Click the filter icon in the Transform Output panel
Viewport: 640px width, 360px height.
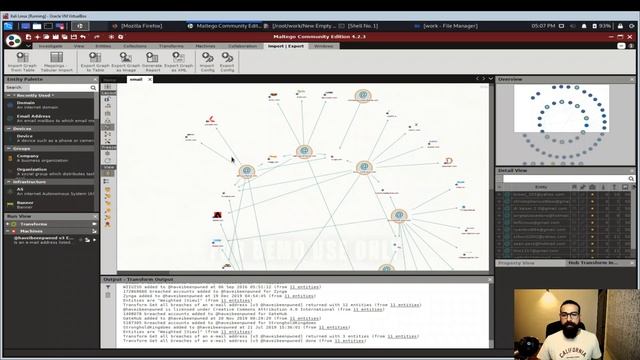[108, 287]
